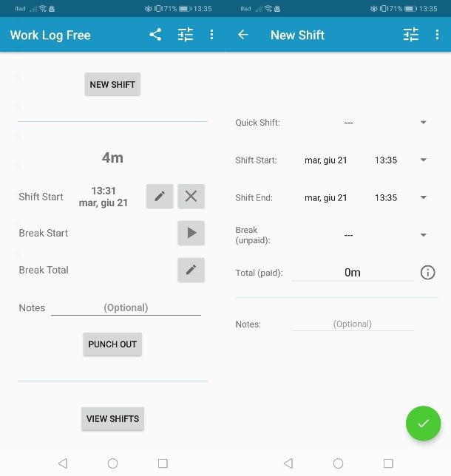Viewport: 451px width, 476px height.
Task: Tap the New Shift title
Action: (x=297, y=35)
